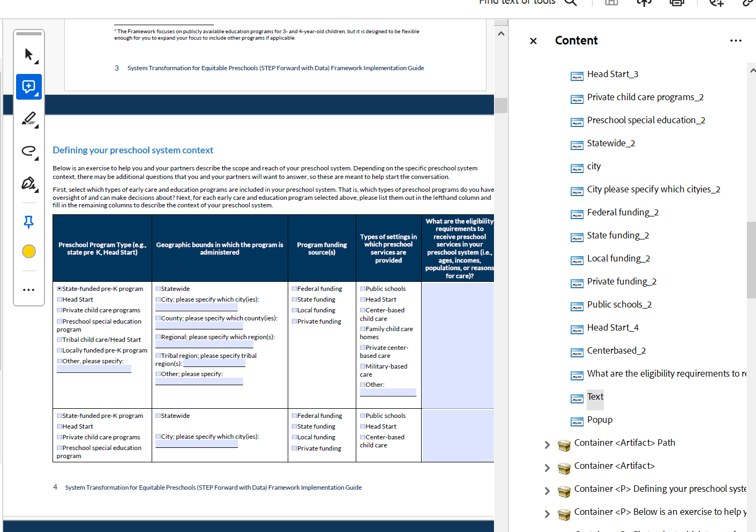The width and height of the screenshot is (756, 532).
Task: Expand the Container <Artifact> Path item
Action: coord(547,444)
